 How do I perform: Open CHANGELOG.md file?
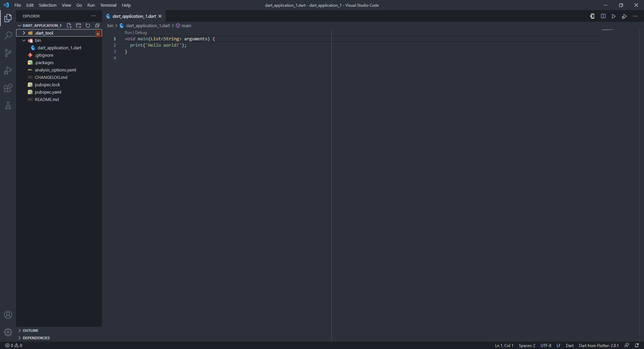click(59, 77)
